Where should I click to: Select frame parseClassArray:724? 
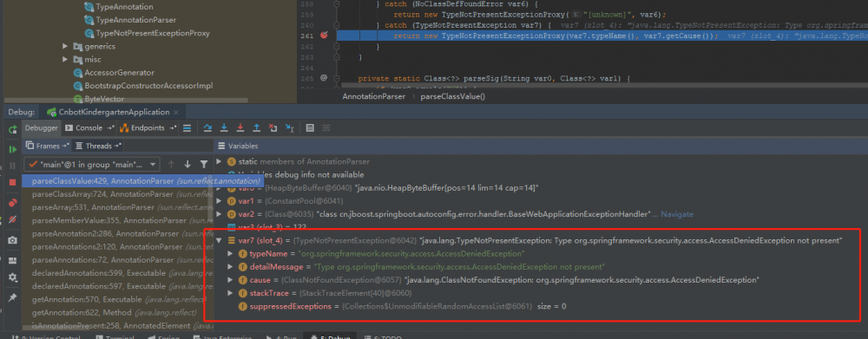pos(117,194)
